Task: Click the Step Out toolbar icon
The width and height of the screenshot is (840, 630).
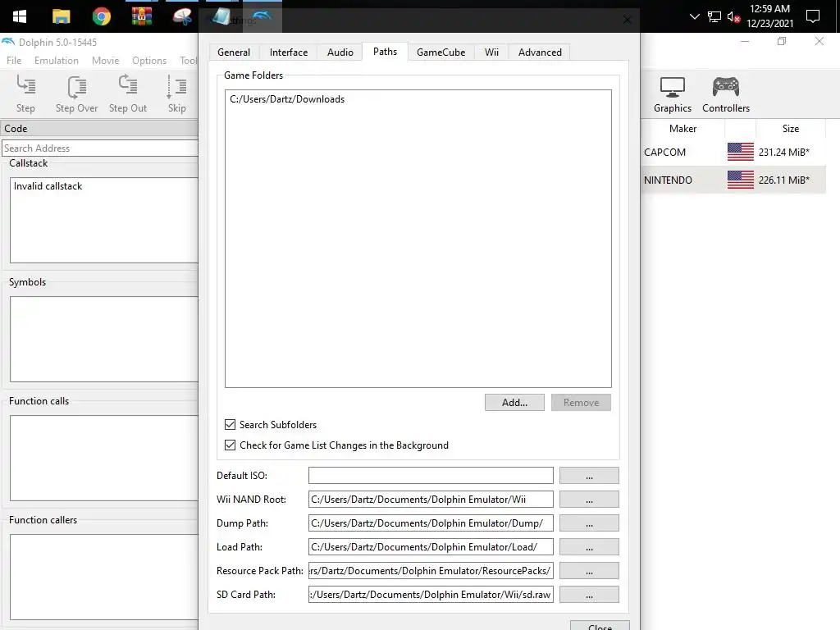Action: [127, 94]
